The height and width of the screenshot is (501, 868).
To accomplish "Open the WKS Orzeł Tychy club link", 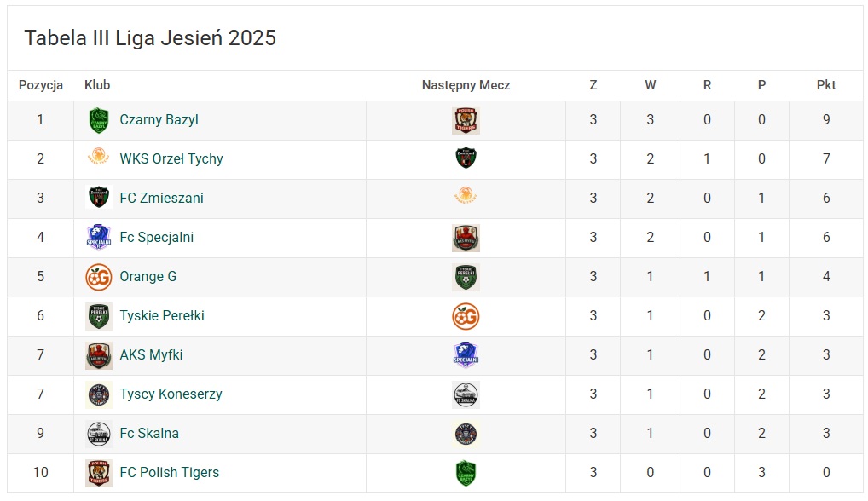I will coord(171,159).
